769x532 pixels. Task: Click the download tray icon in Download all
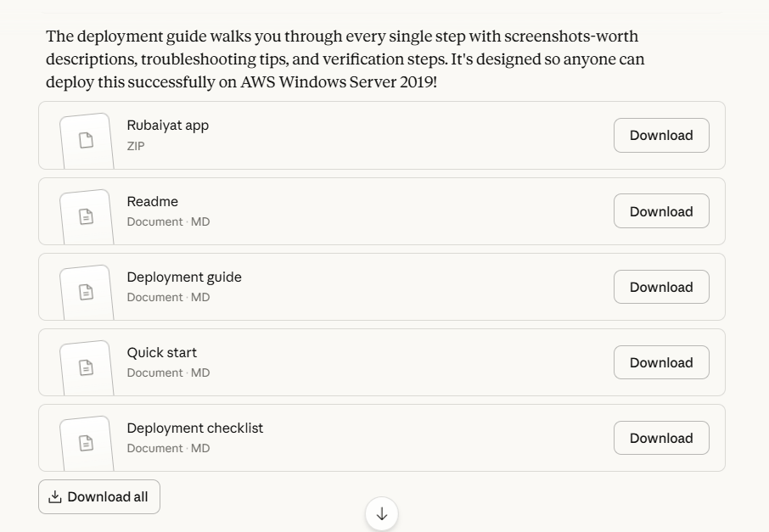coord(55,497)
